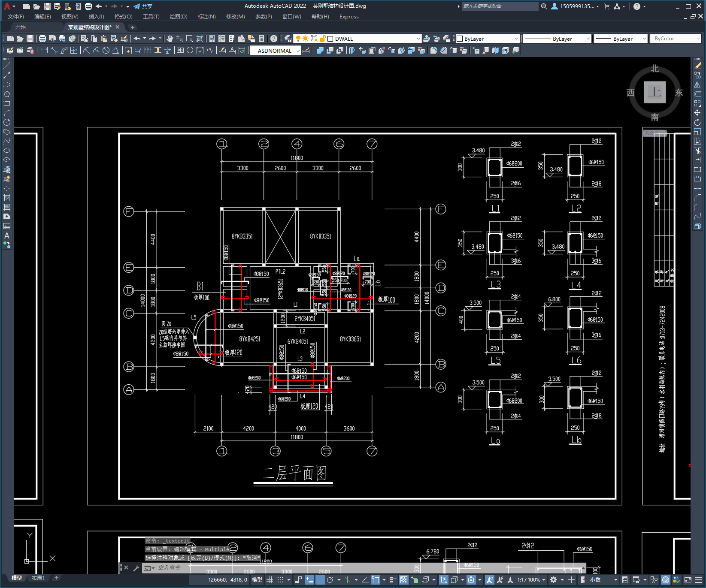Click the Cut icon in standard toolbar
Screen dimensions: 706x588
(85, 39)
